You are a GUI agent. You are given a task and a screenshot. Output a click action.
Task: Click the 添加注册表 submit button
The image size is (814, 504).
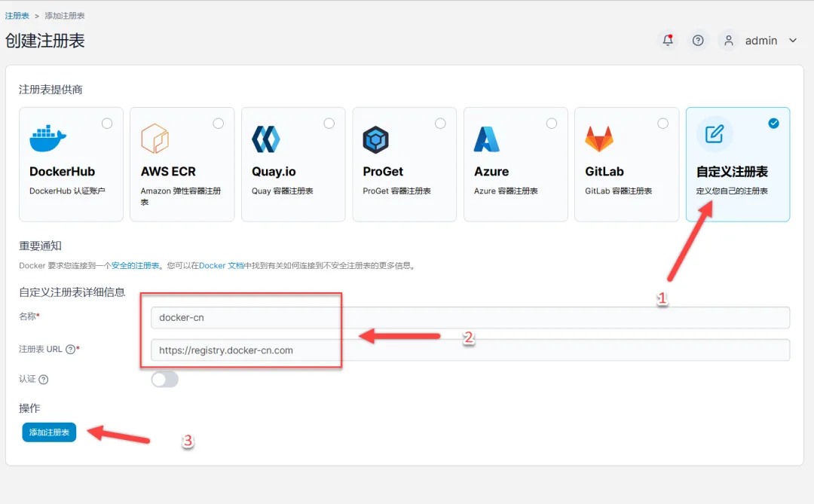coord(48,432)
